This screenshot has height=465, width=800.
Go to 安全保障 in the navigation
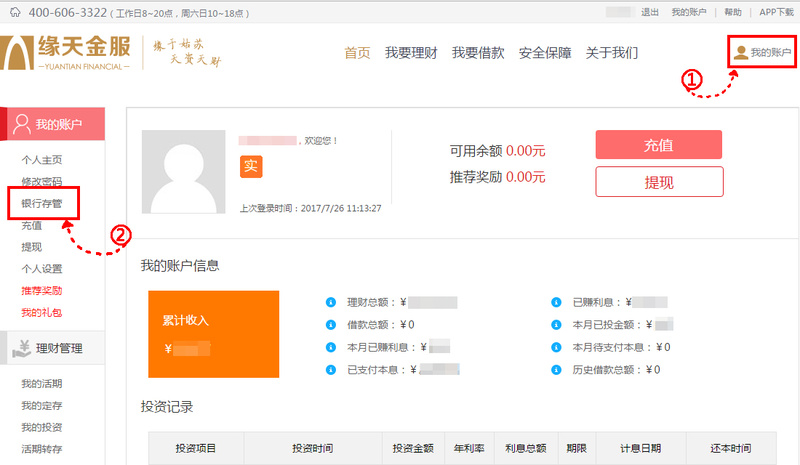[544, 53]
